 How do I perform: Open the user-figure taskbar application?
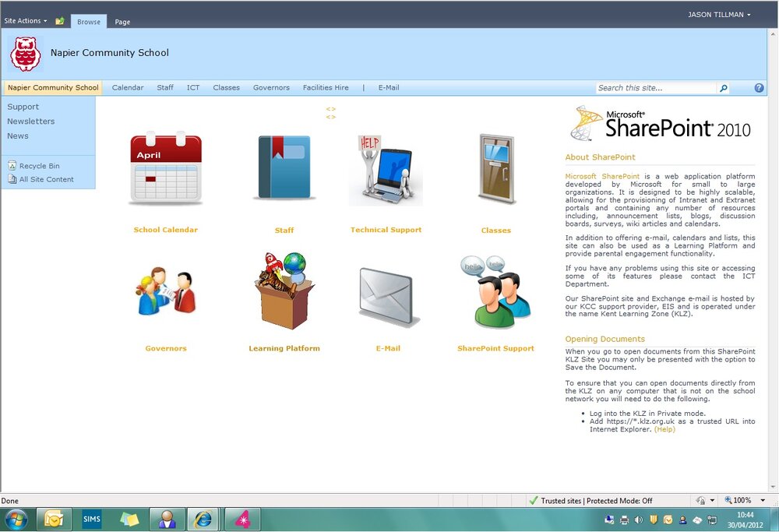point(167,520)
